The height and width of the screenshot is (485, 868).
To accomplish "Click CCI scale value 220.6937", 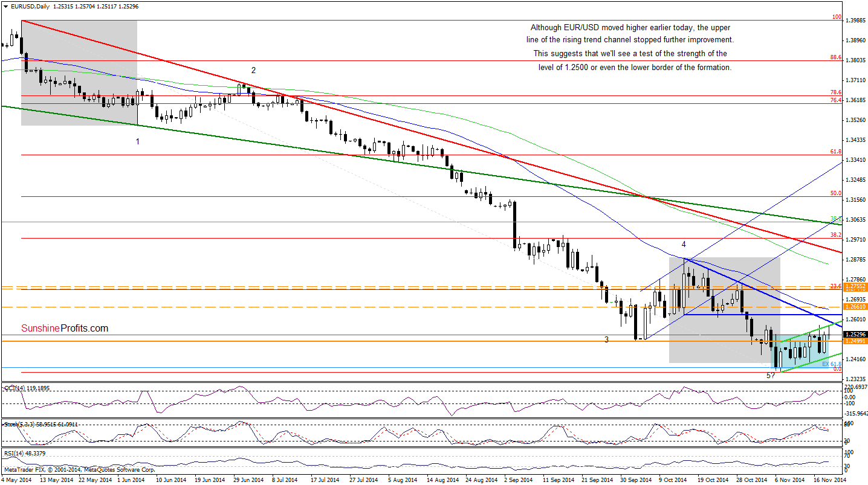I will (x=855, y=386).
